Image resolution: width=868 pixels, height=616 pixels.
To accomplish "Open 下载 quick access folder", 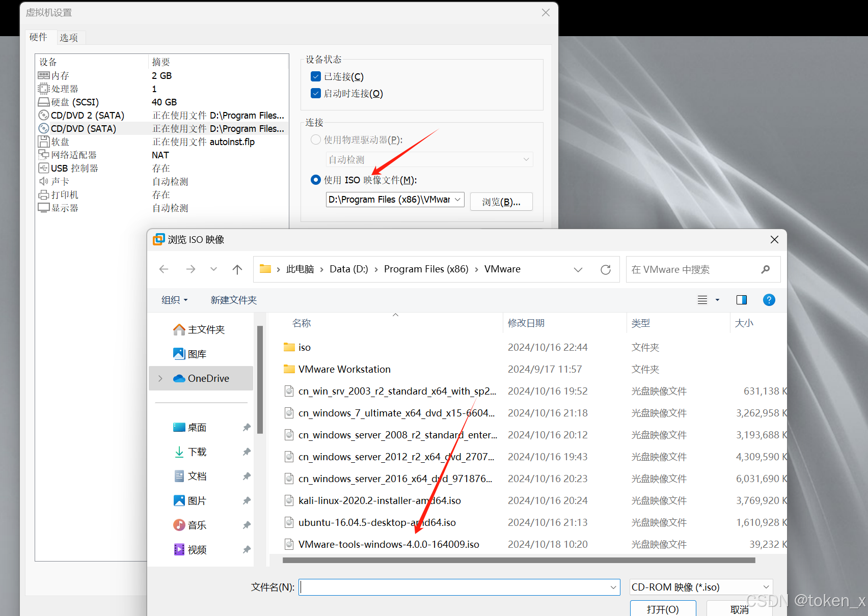I will [x=190, y=452].
